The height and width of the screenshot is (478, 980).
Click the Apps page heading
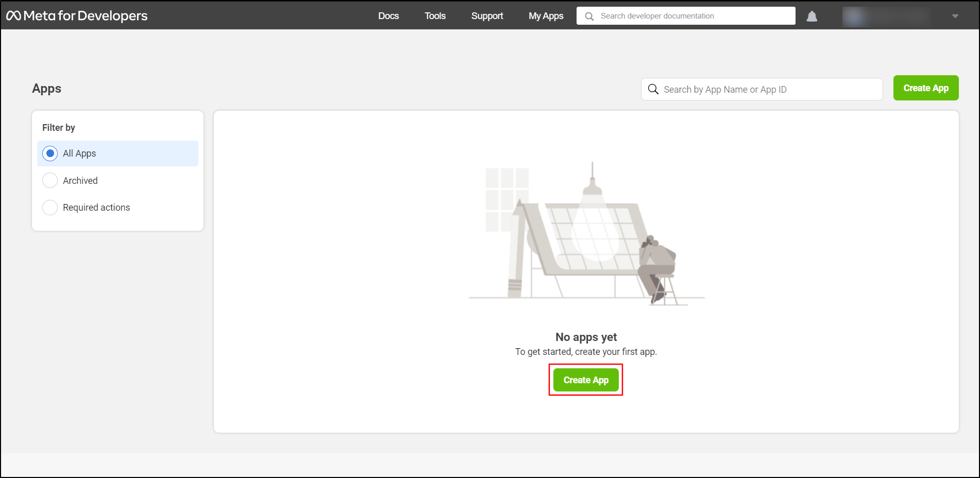click(x=46, y=89)
